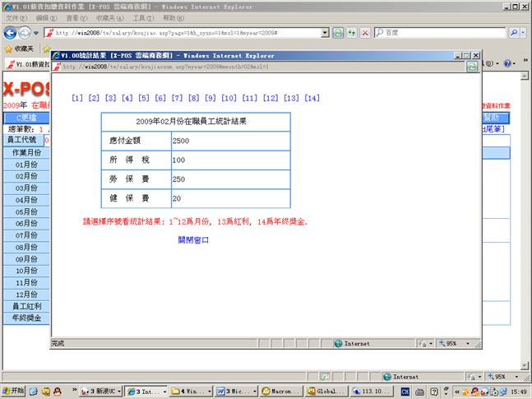Click the 關閉窗口 link
Viewport: 532px width, 399px height.
[194, 240]
